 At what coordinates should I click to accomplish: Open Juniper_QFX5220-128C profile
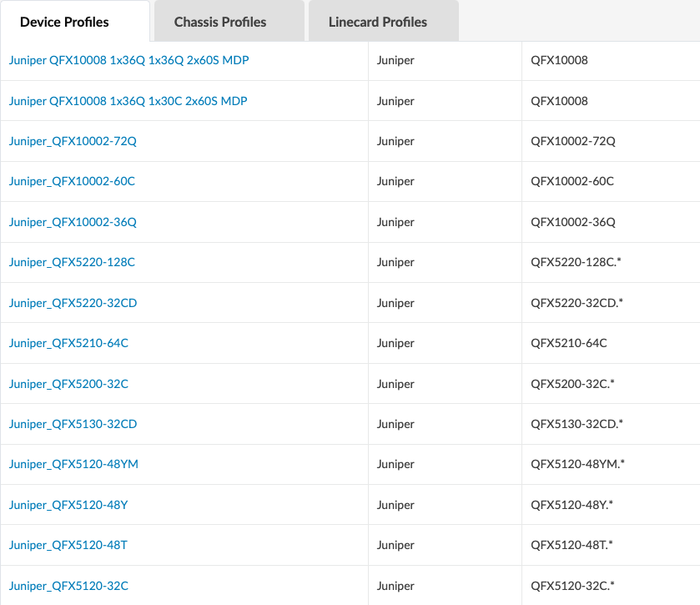(72, 262)
